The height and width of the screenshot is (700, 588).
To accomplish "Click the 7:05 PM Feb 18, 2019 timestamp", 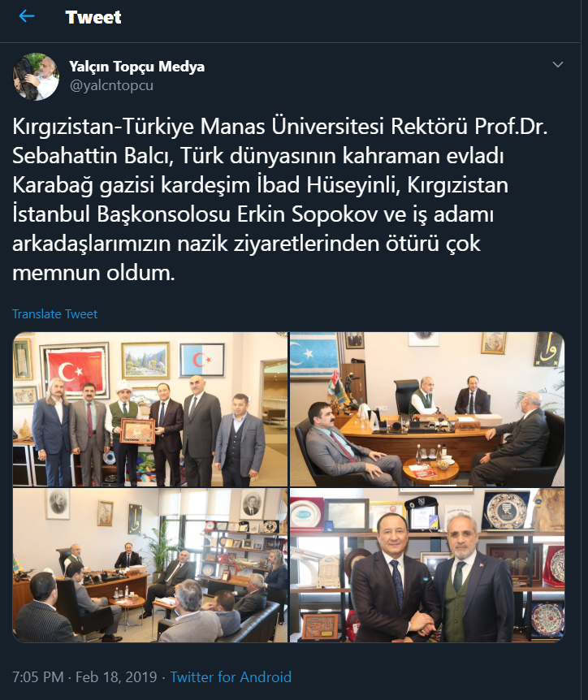I will 84,676.
